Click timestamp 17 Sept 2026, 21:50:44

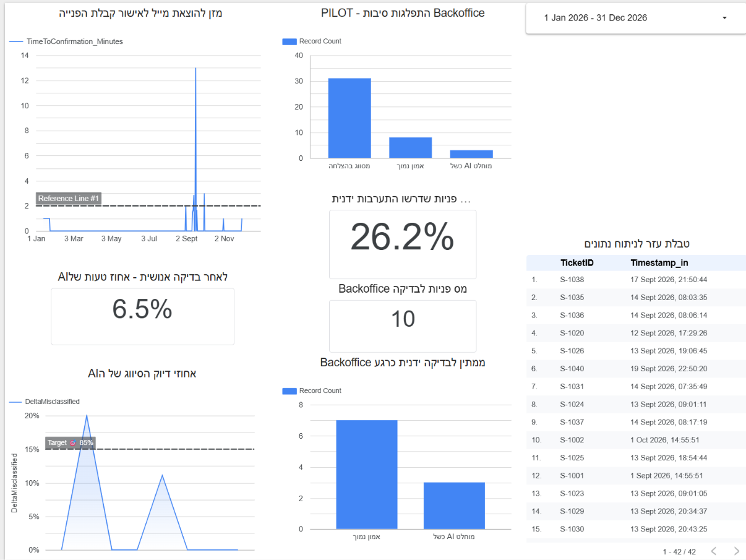[x=667, y=280]
